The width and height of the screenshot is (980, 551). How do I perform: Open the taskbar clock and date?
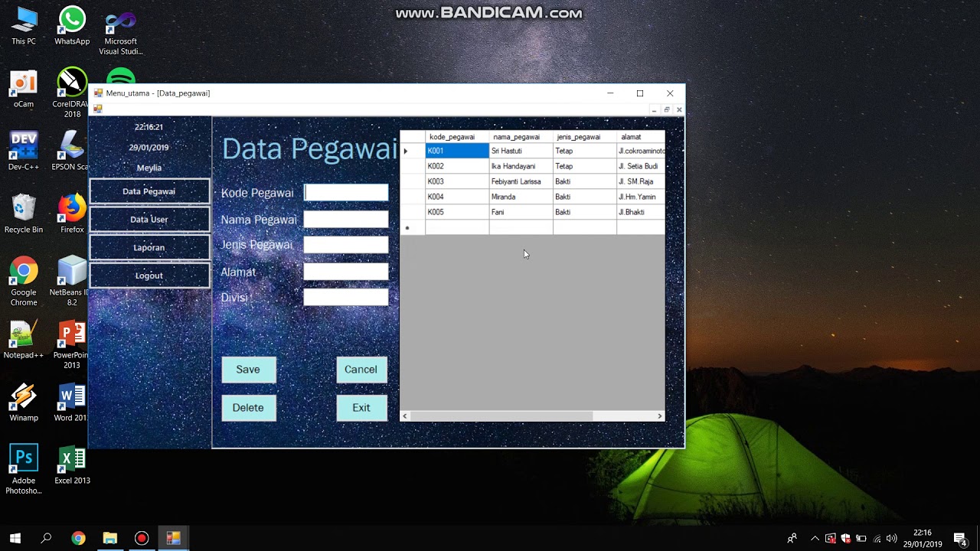923,538
